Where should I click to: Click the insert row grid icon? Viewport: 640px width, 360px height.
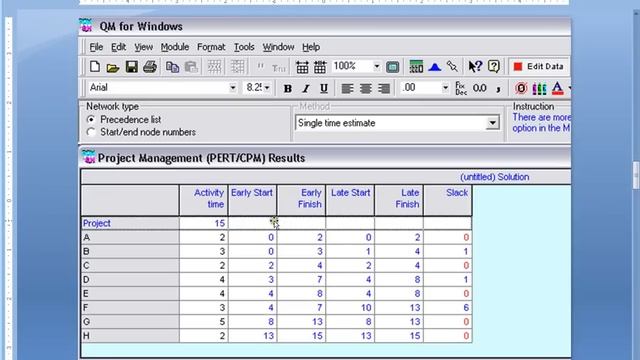tap(214, 67)
